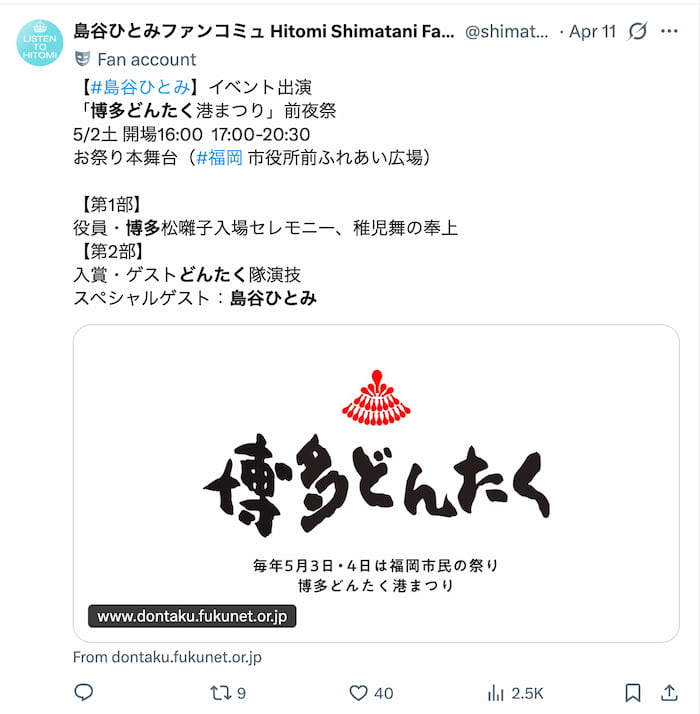
Task: Click the www.dontaku.fukunet.or.jp URL badge
Action: tap(192, 616)
